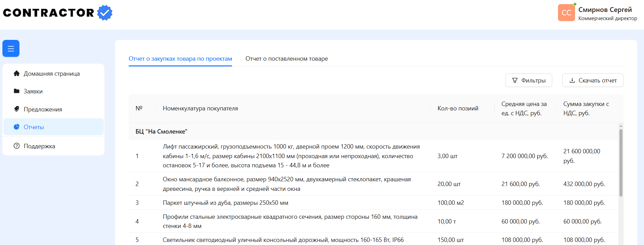Click the CONTRACTOR logo text

(48, 13)
